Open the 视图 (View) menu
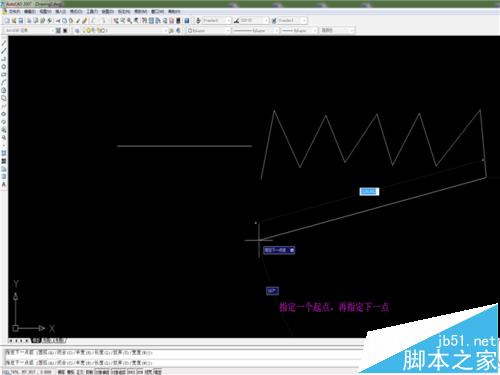This screenshot has width=500, height=375. 45,12
